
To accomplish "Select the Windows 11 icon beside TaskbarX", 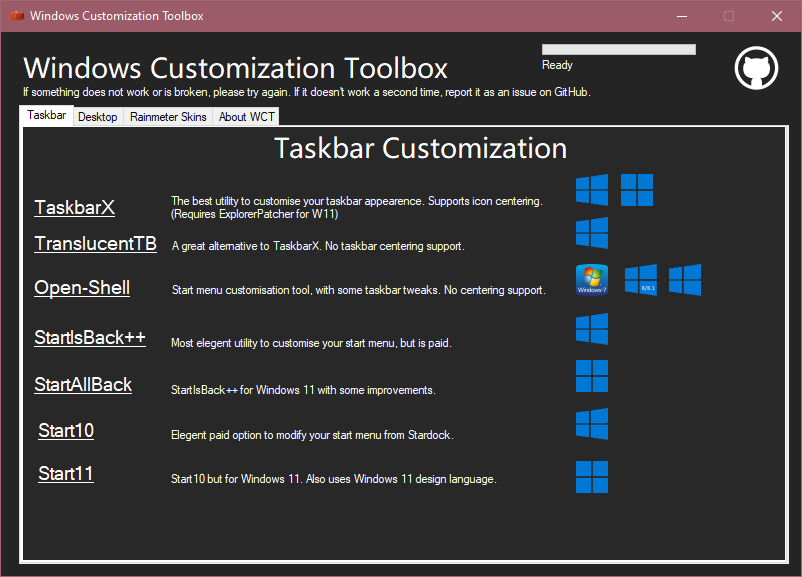I will click(637, 188).
